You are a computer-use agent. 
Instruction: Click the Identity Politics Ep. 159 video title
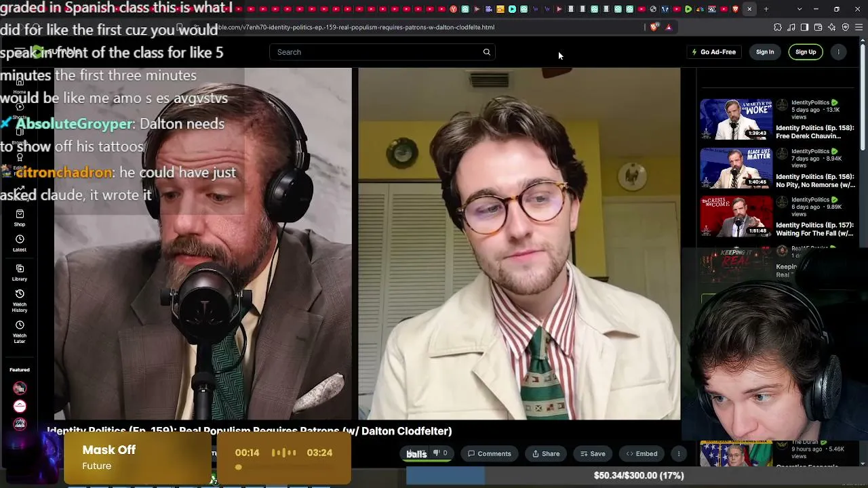[250, 431]
